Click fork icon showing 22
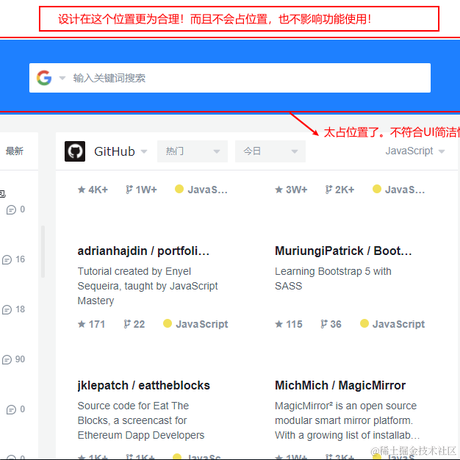Screen dimensions: 460x460 (x=127, y=324)
